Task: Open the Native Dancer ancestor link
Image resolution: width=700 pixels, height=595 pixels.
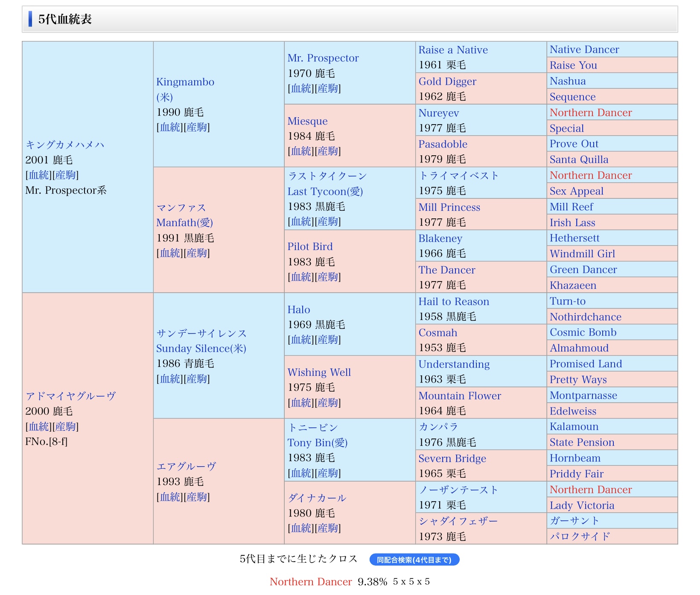Action: tap(584, 49)
